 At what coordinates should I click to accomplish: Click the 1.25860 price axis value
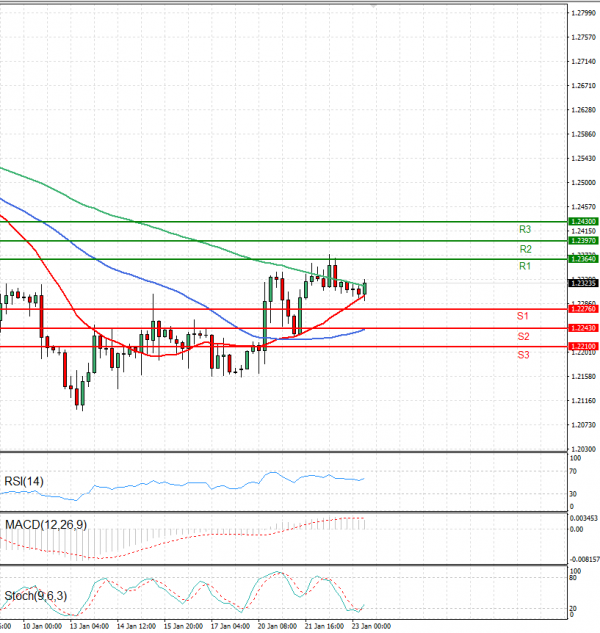[583, 134]
